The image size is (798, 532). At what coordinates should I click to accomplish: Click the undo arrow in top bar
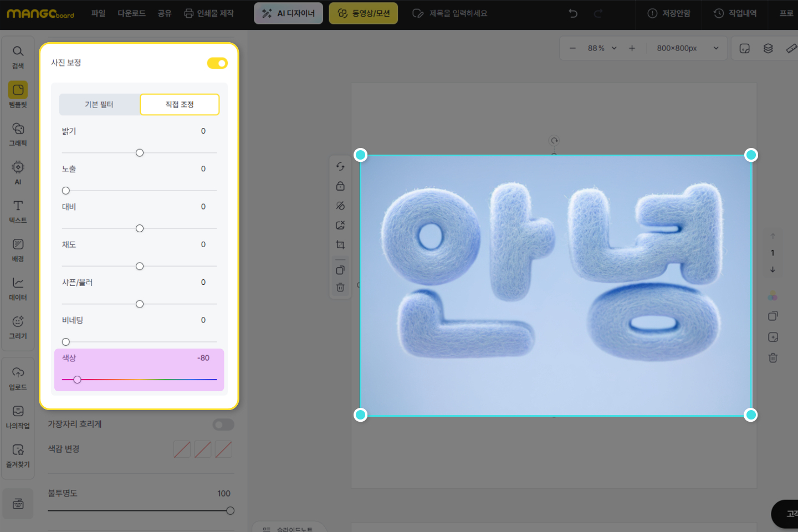(573, 13)
